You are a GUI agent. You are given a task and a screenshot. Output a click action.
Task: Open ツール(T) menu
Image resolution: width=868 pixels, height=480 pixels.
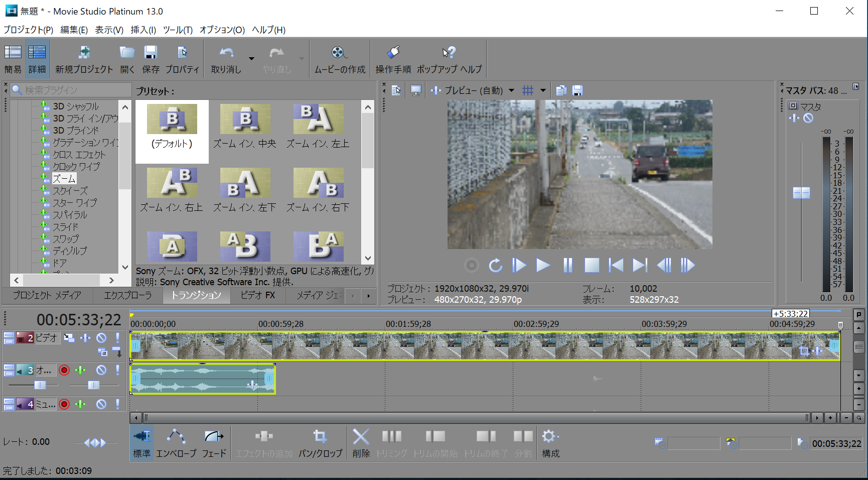178,30
